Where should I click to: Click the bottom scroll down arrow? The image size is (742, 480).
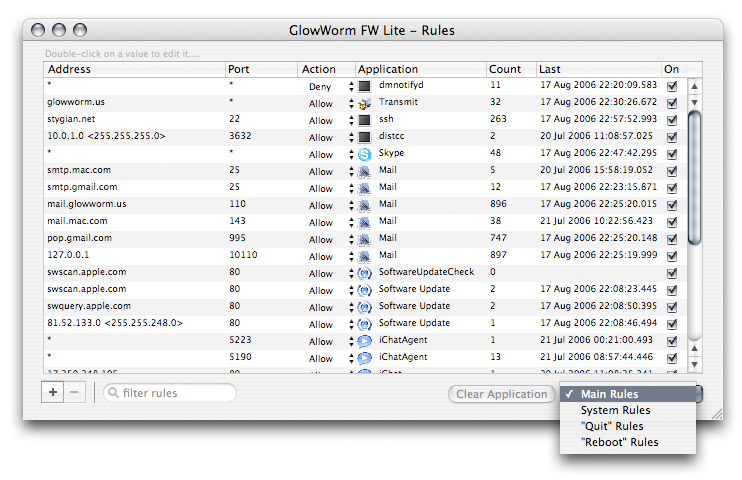pos(694,364)
